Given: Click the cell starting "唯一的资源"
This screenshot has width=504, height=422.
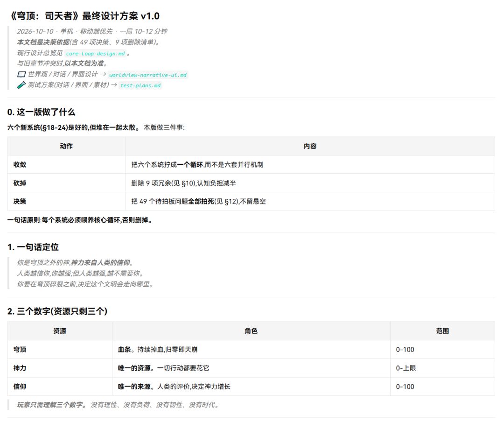Looking at the screenshot, I should tap(251, 368).
